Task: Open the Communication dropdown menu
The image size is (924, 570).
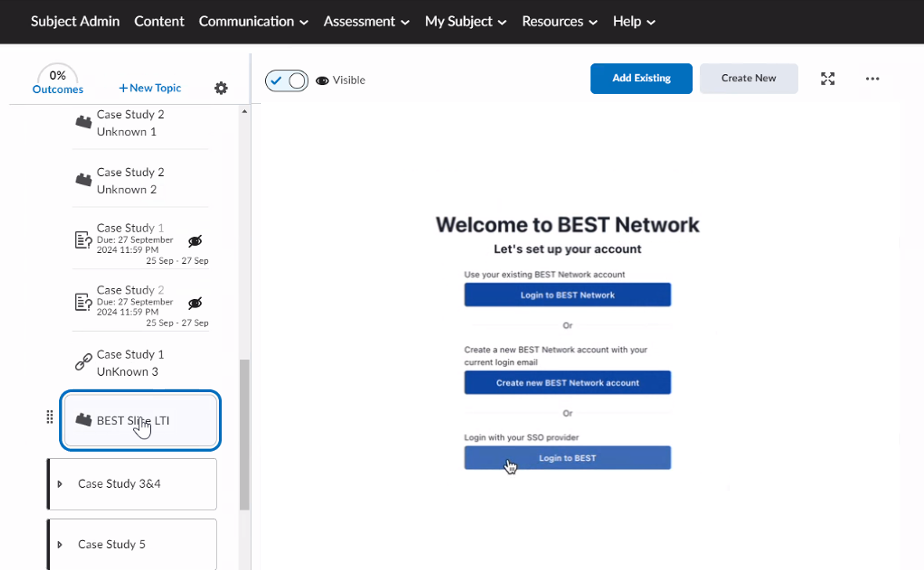Action: click(x=253, y=22)
